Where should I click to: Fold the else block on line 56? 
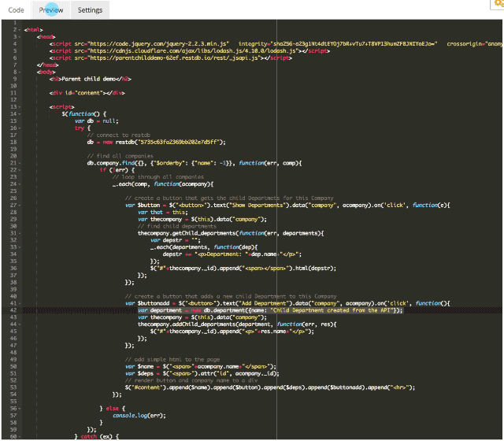click(x=20, y=409)
